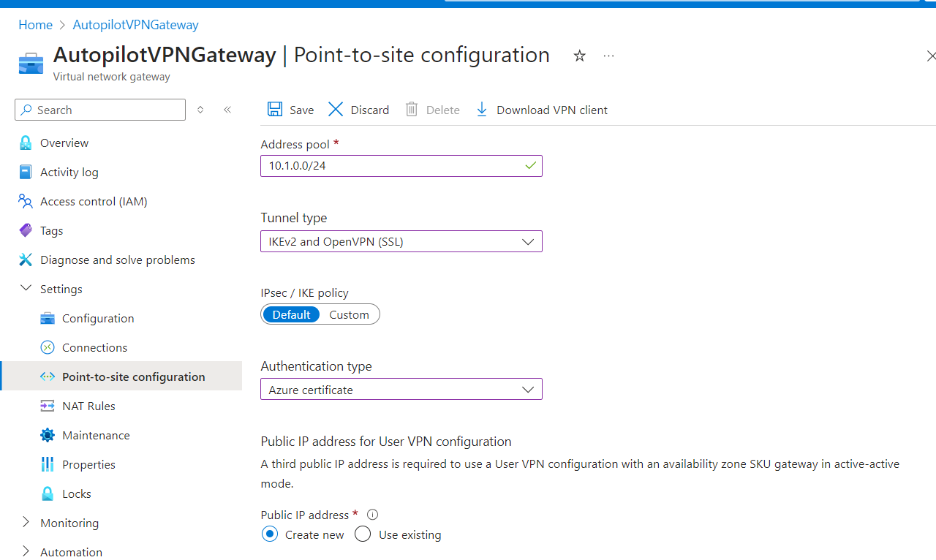936x560 pixels.
Task: Set IPsec / IKE policy to Default
Action: (x=291, y=314)
